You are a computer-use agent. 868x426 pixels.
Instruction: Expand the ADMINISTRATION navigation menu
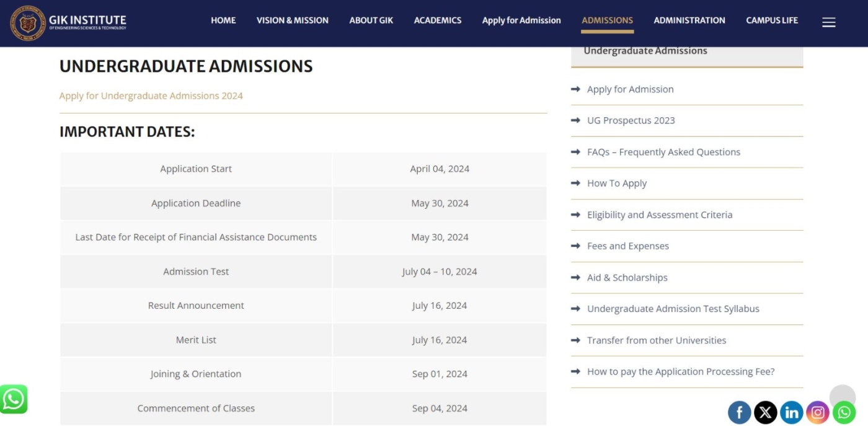(x=689, y=20)
